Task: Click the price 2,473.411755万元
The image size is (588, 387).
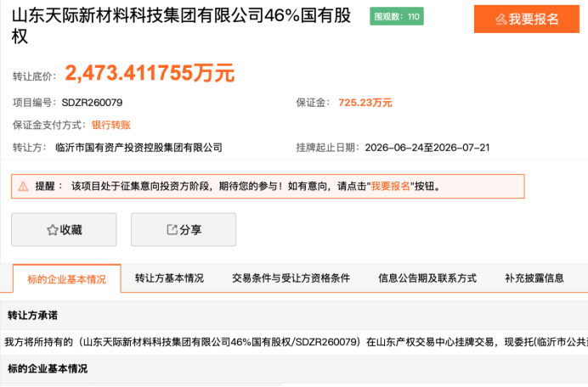Action: [150, 73]
